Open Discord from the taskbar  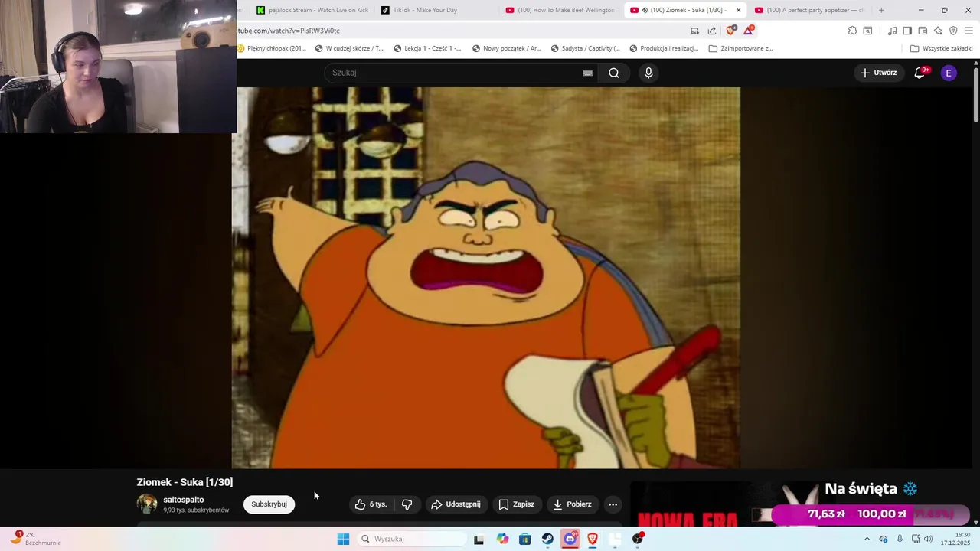tap(570, 539)
